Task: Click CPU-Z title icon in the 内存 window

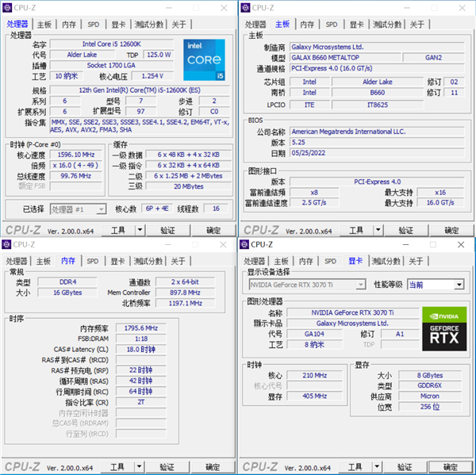Action: (x=8, y=244)
